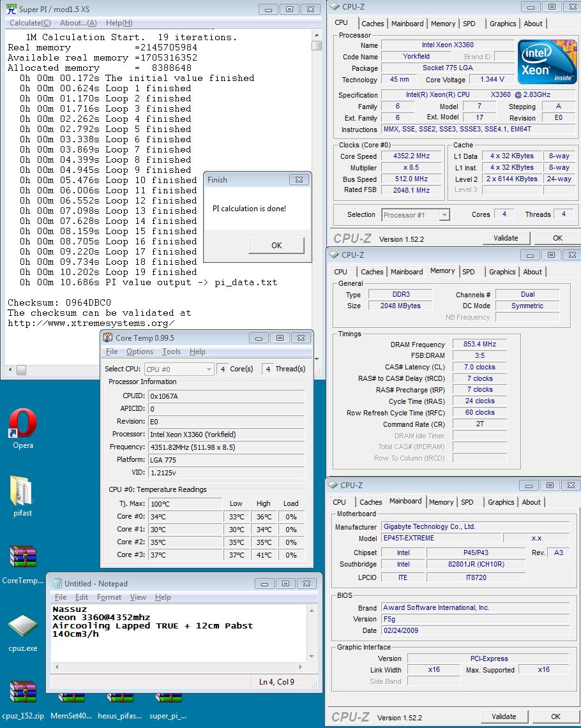Screen dimensions: 581x728
Task: Click the Ln 4, Col 9 status bar entry
Action: click(277, 681)
